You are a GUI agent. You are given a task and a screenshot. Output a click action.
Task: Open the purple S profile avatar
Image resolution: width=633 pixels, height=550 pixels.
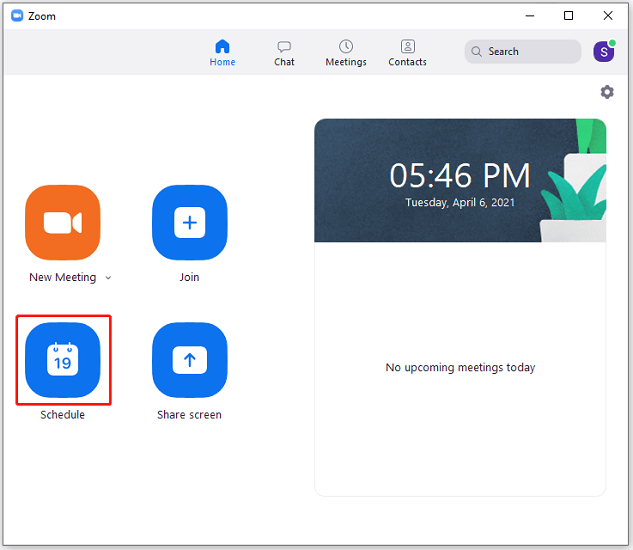click(604, 51)
